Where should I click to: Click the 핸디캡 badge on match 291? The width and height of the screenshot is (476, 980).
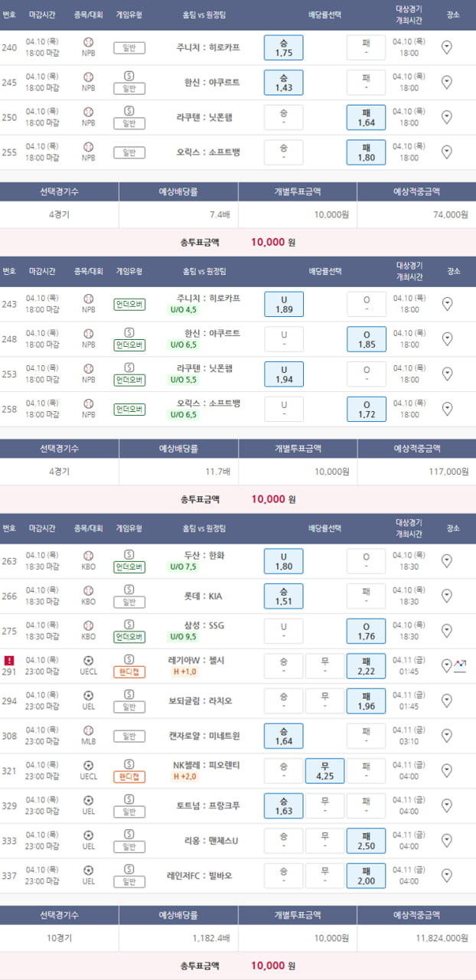tap(129, 671)
